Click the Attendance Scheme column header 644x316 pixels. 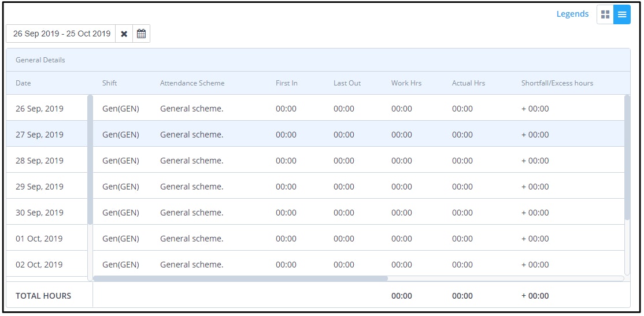[x=192, y=83]
